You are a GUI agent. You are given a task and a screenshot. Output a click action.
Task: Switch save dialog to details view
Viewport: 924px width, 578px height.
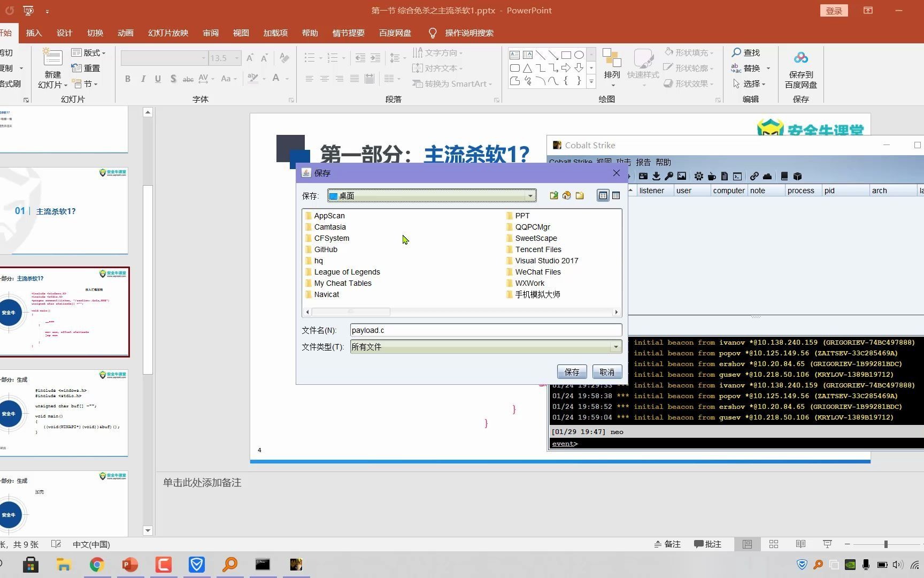click(616, 196)
